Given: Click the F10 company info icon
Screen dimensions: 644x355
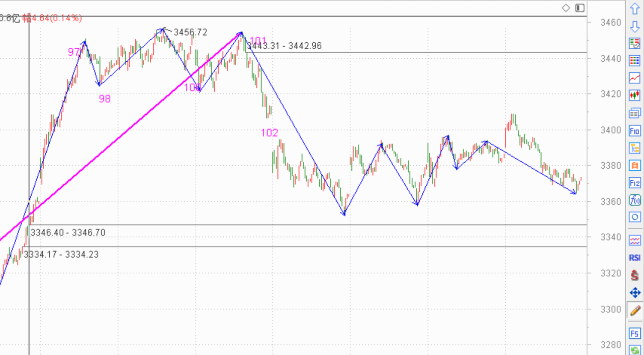Looking at the screenshot, I should pyautogui.click(x=634, y=131).
